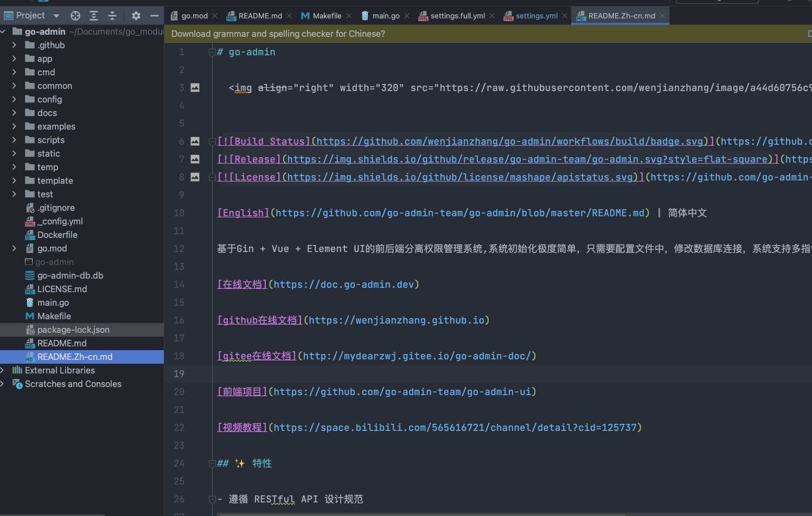Screen dimensions: 812x516
Task: Click the Project tool window icon beside its label
Action: [x=8, y=15]
